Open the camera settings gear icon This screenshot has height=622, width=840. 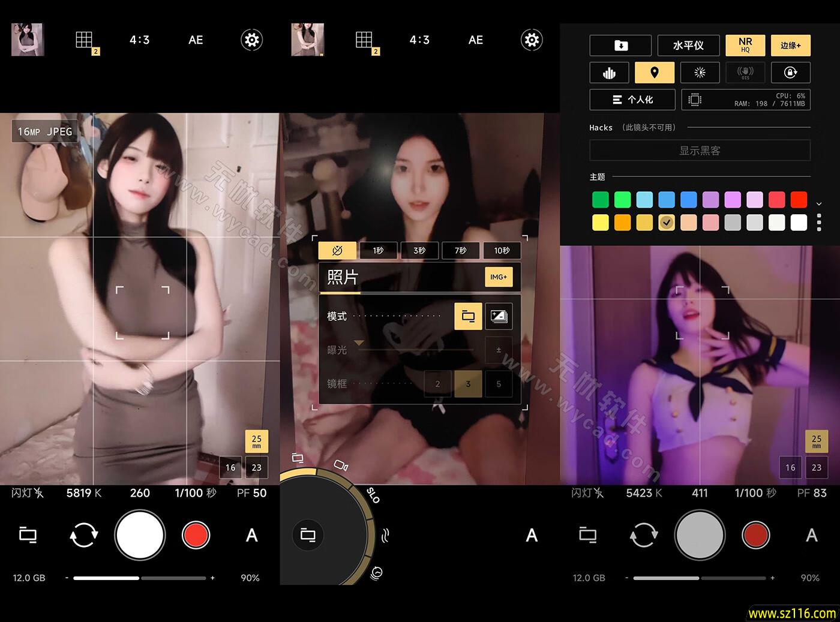point(251,40)
